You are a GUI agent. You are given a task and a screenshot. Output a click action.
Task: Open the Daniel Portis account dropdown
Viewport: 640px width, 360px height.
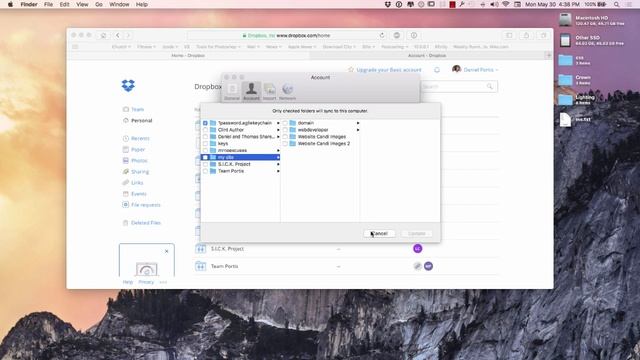pyautogui.click(x=475, y=70)
